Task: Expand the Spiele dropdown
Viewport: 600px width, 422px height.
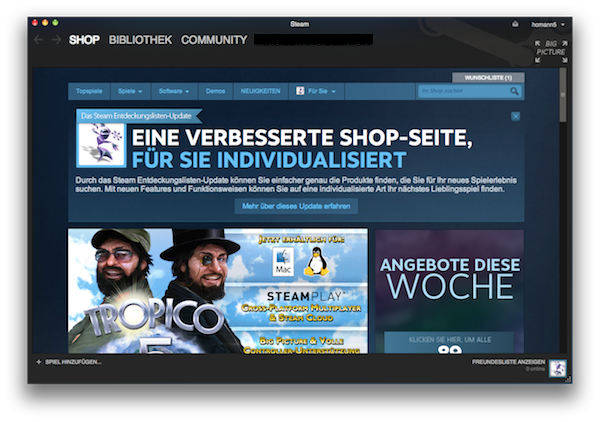Action: click(130, 91)
